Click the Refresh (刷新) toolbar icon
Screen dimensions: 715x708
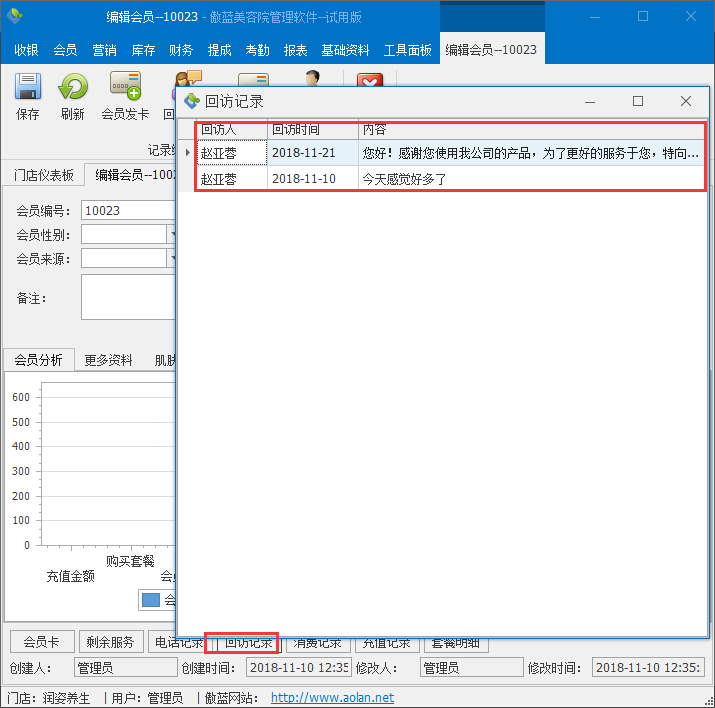(x=73, y=86)
